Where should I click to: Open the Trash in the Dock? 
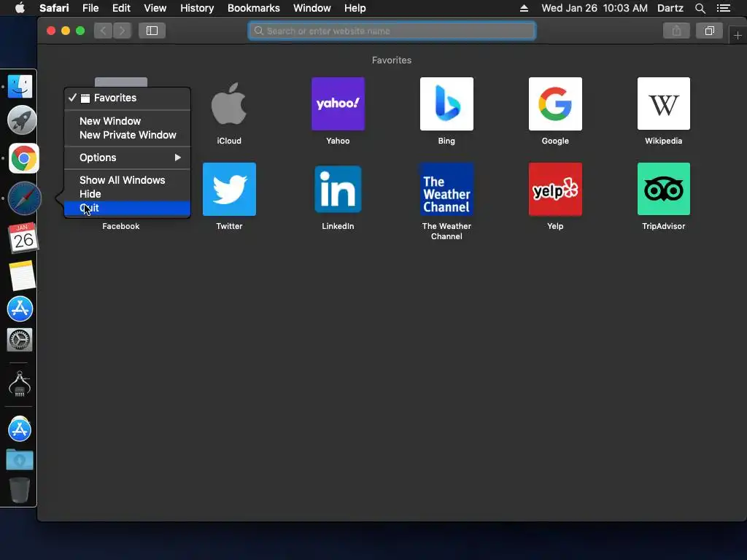click(x=20, y=490)
